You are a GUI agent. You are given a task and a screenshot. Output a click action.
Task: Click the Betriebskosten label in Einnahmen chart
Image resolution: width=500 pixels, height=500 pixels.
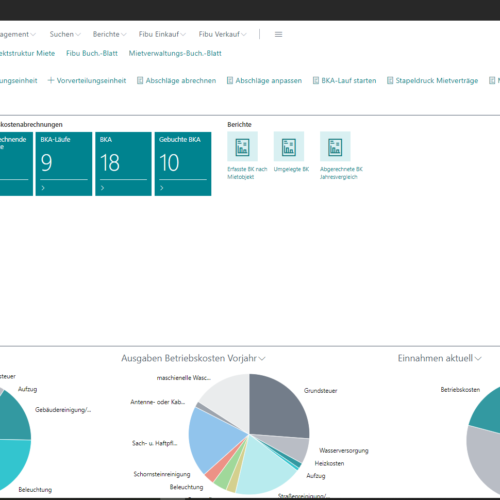460,390
